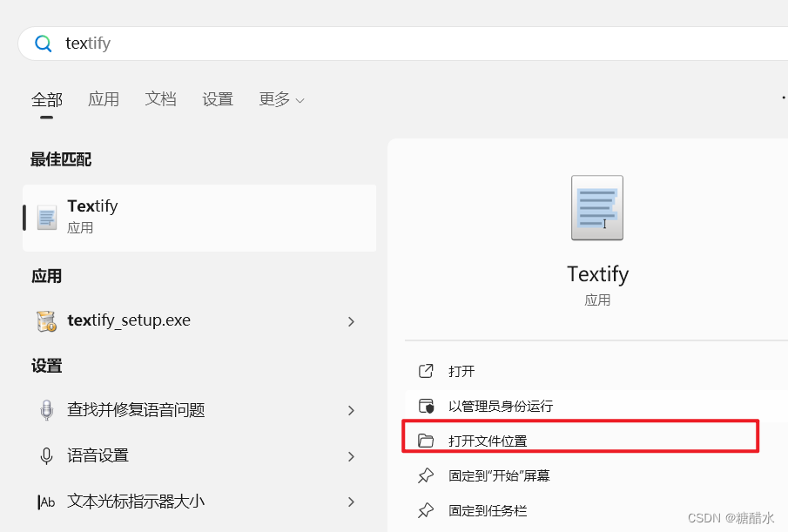Click the folder icon for file location
Image resolution: width=788 pixels, height=532 pixels.
(x=426, y=441)
